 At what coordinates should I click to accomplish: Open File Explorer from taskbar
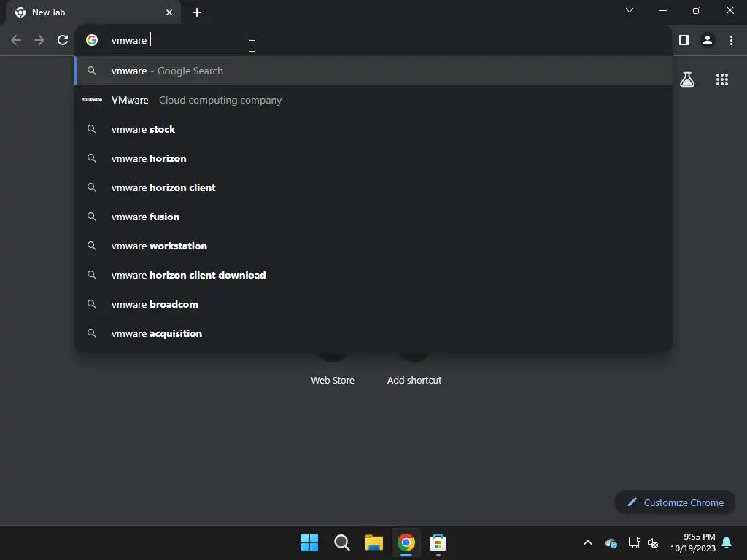[x=374, y=542]
